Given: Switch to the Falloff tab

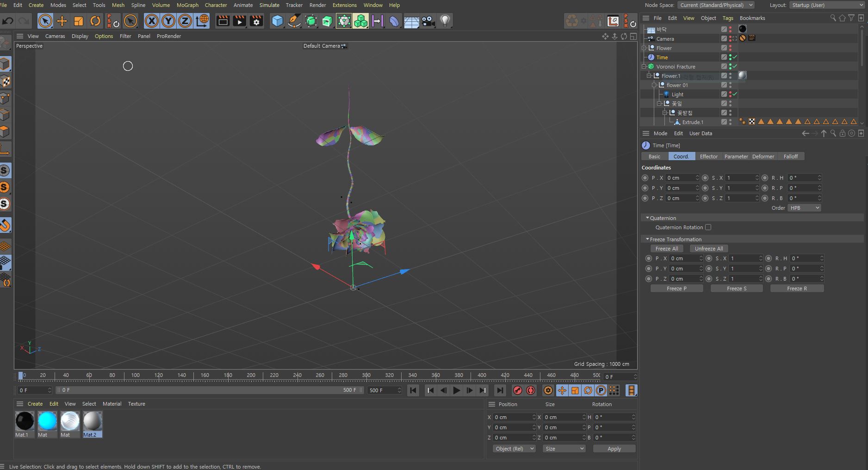Looking at the screenshot, I should tap(790, 157).
